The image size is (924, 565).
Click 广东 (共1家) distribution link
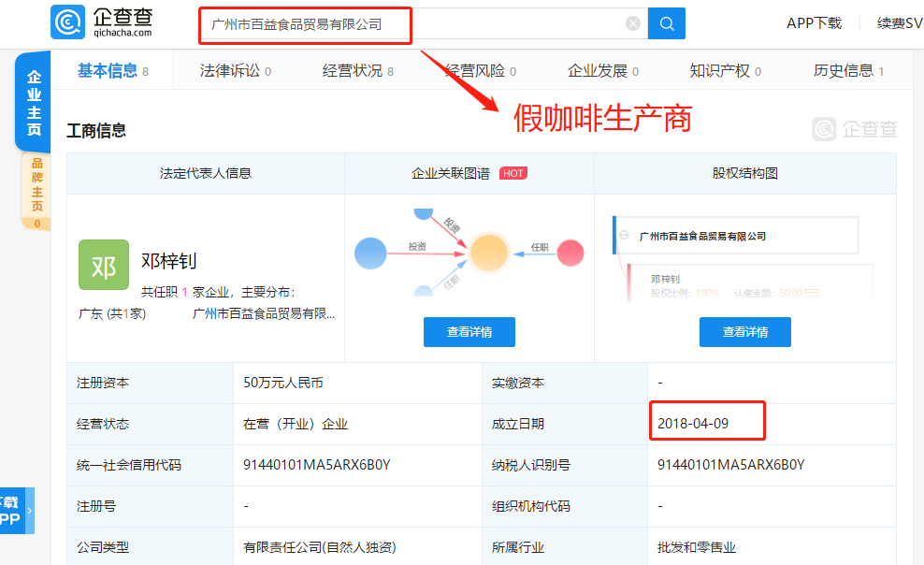coord(112,313)
